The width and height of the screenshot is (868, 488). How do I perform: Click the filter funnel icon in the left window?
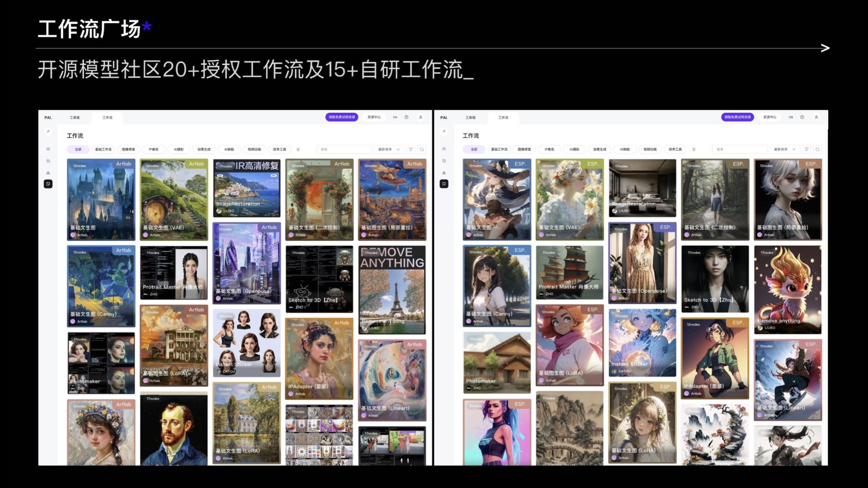411,149
